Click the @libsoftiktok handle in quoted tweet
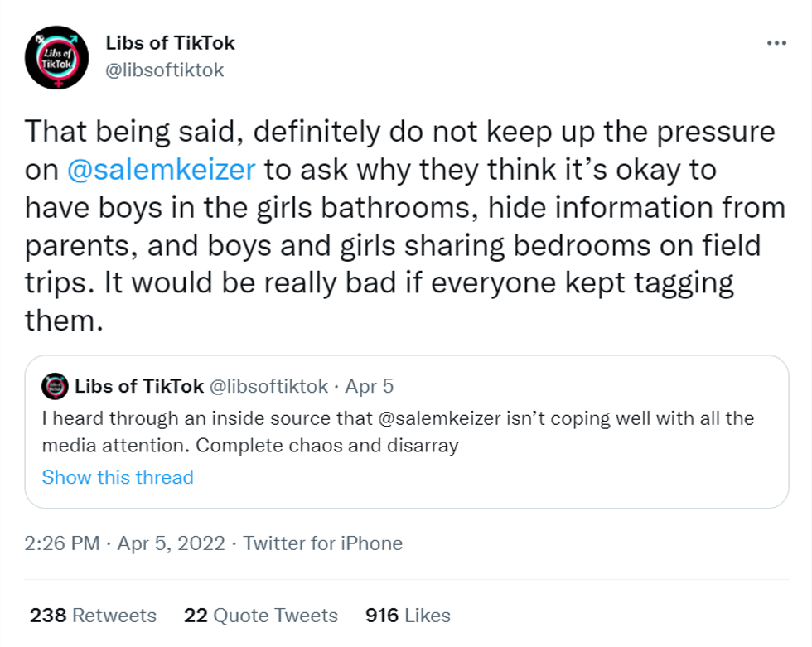 click(268, 386)
